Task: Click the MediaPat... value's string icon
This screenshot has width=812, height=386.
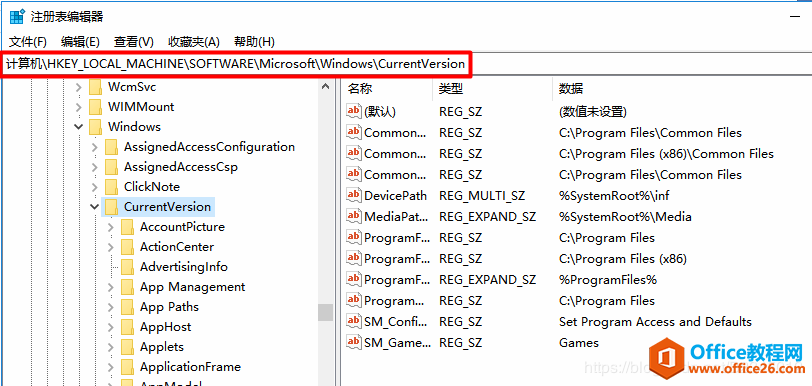Action: coord(354,216)
